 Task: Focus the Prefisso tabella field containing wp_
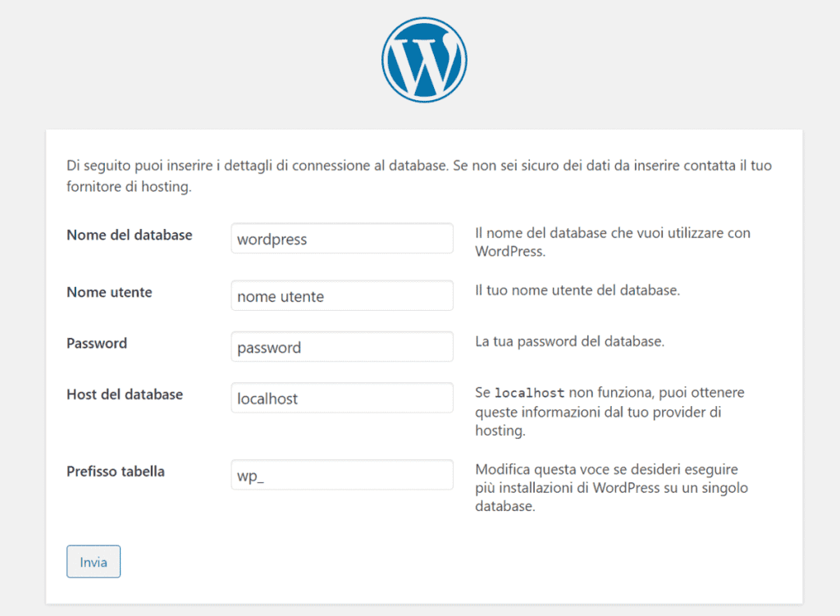click(341, 475)
